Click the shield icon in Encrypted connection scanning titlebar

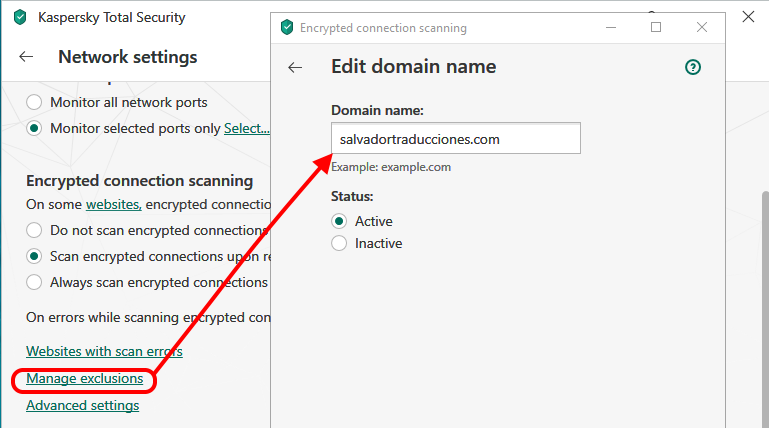pyautogui.click(x=287, y=28)
